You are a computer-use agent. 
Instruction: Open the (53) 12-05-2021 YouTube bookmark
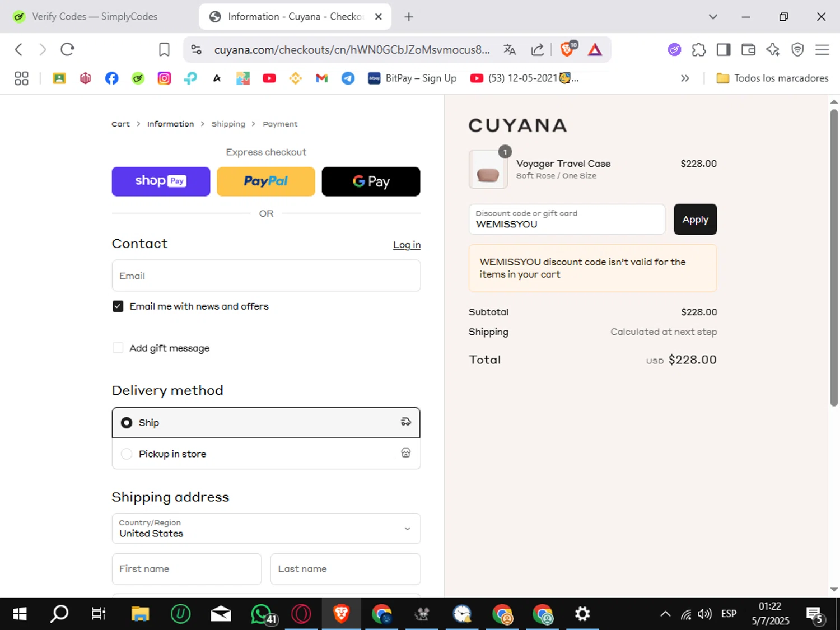pyautogui.click(x=524, y=78)
